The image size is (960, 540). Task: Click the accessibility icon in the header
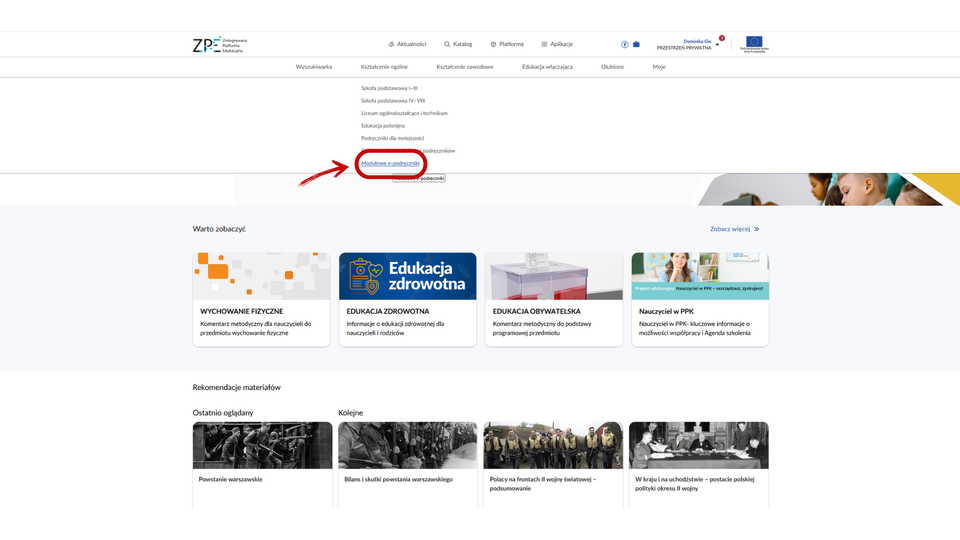pos(625,44)
